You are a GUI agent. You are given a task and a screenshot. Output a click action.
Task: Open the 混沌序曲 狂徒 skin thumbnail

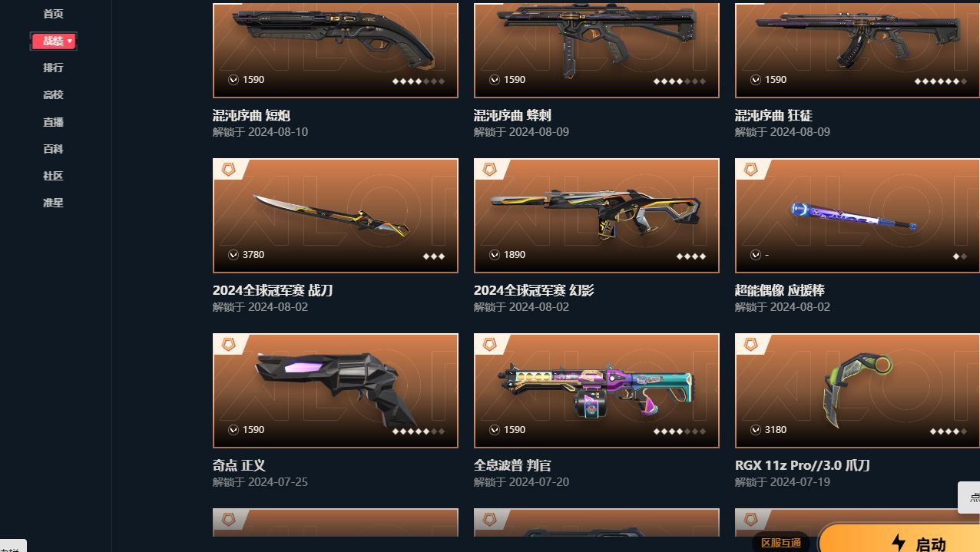[x=857, y=49]
